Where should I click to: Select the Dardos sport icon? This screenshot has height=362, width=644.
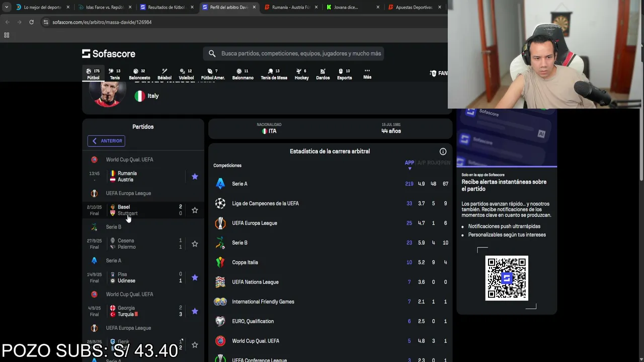coord(323,74)
